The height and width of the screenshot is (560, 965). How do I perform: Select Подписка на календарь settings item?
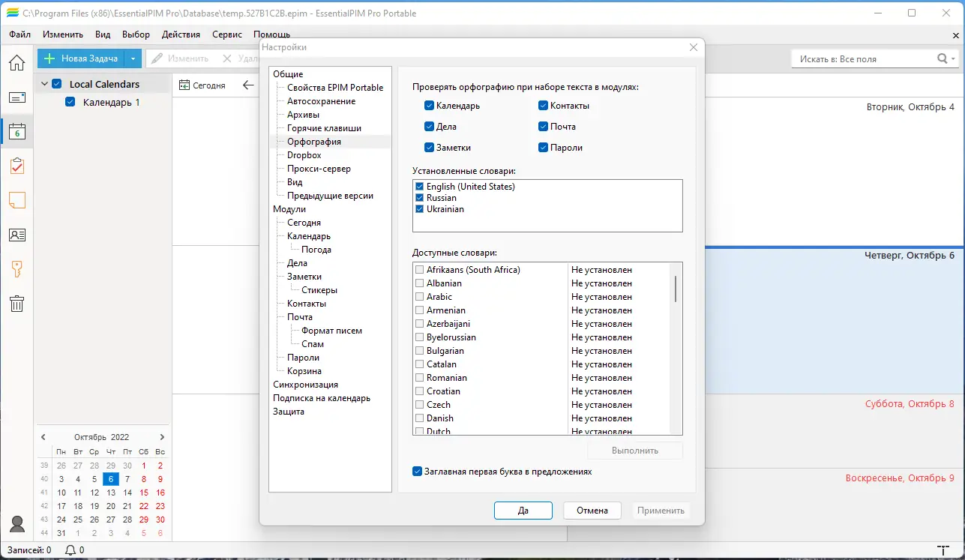(322, 398)
